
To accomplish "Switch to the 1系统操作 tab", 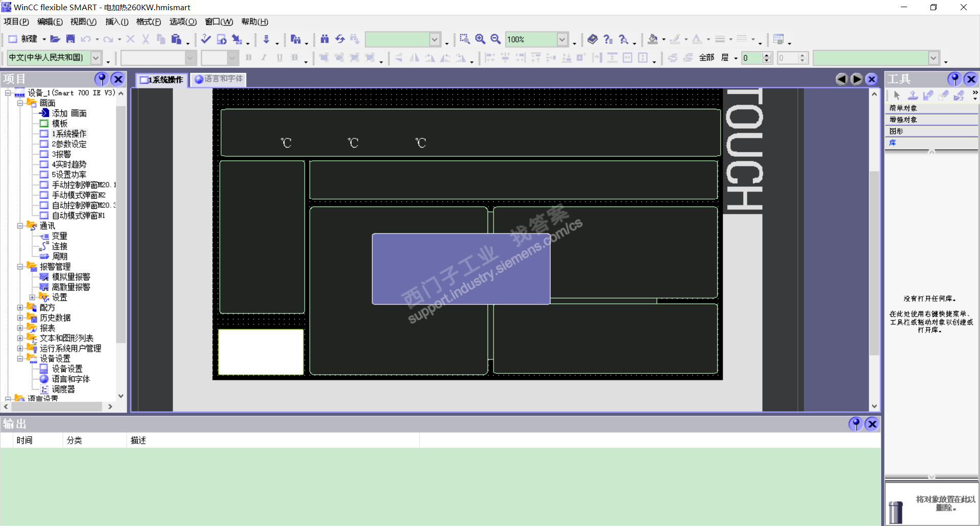I will coord(162,80).
